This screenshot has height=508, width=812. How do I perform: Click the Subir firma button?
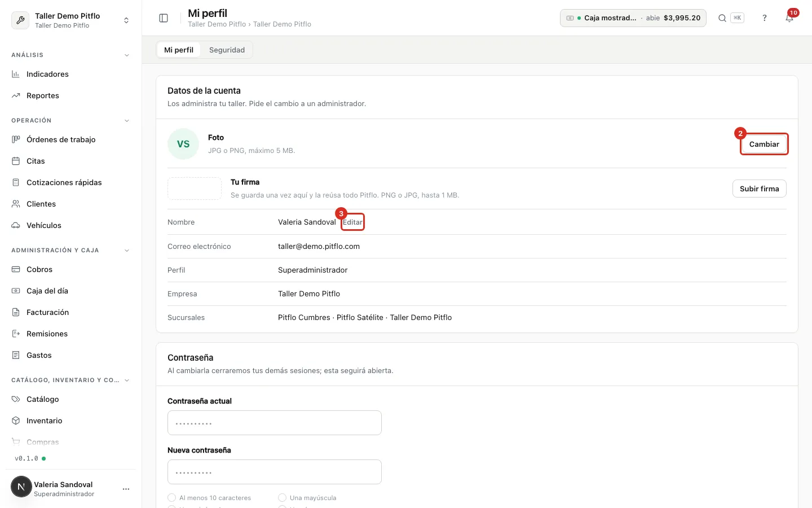(x=760, y=189)
